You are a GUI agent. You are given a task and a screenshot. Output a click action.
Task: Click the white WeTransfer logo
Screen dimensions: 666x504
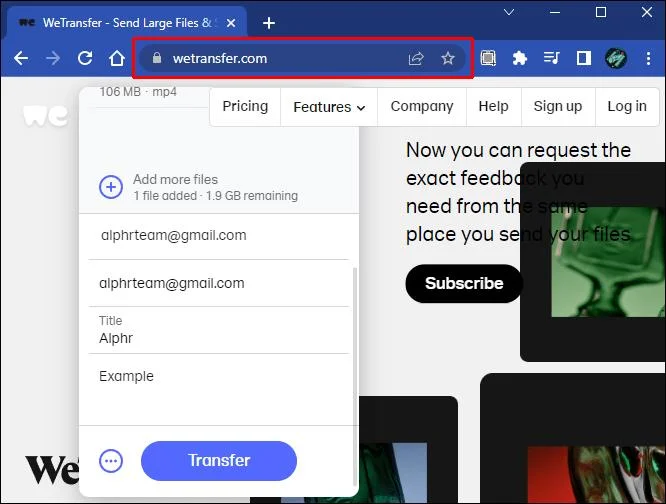click(x=45, y=116)
